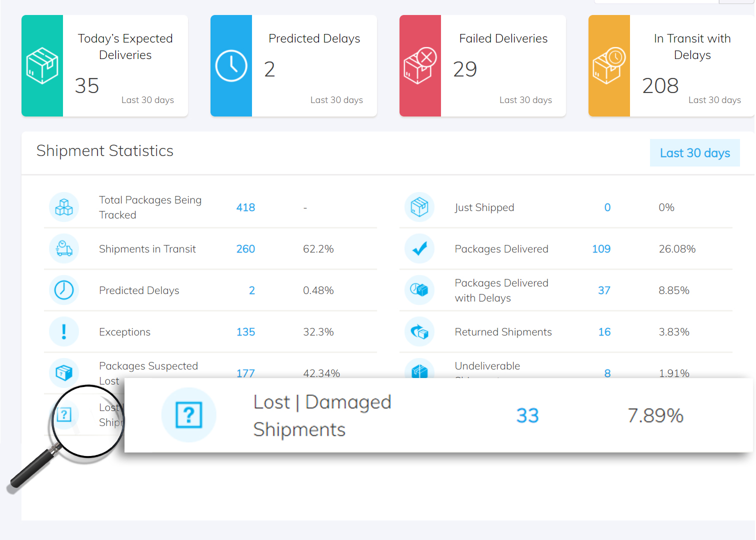Click the Exceptions exclamation mark icon
The image size is (756, 540).
(64, 331)
